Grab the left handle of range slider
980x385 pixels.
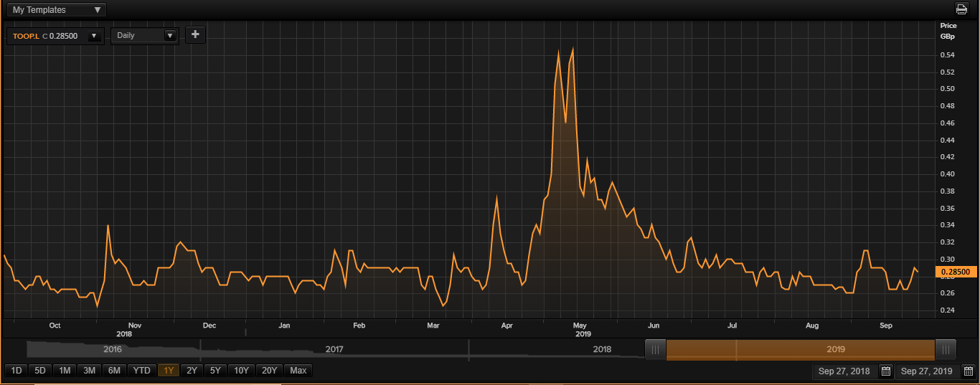pyautogui.click(x=655, y=349)
